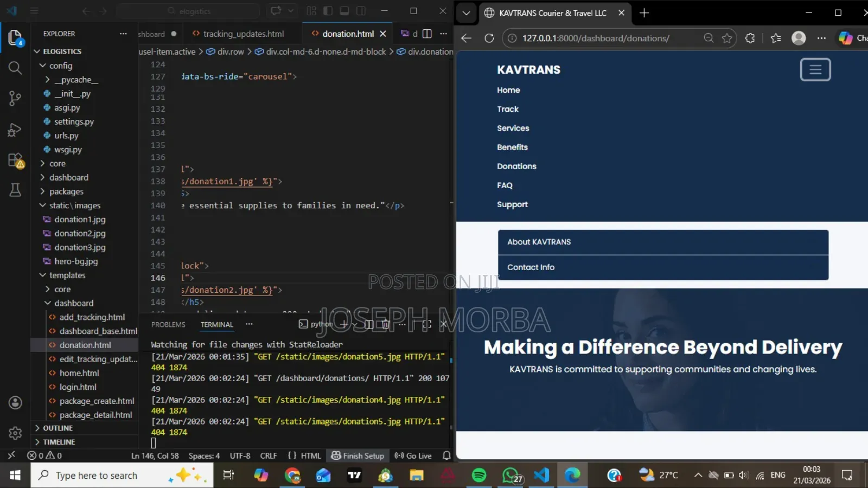Screen dimensions: 868x488
Task: Click the VS Code hamburger menu
Action: tap(34, 11)
